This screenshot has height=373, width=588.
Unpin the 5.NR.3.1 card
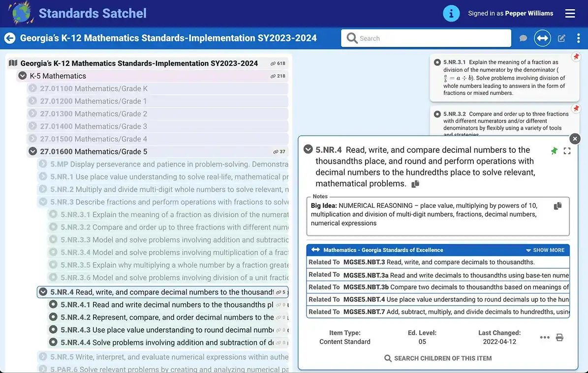pos(576,57)
